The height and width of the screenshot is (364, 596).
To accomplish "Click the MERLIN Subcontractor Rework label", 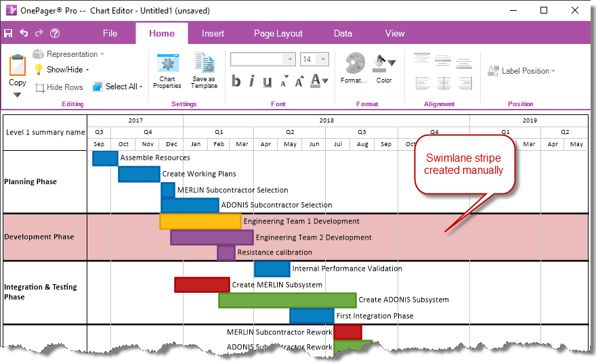I will (279, 332).
